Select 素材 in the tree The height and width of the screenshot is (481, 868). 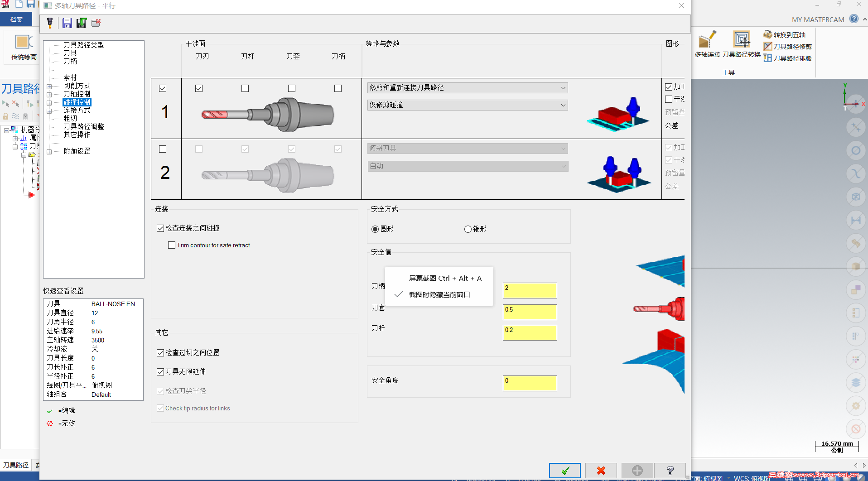pyautogui.click(x=70, y=77)
